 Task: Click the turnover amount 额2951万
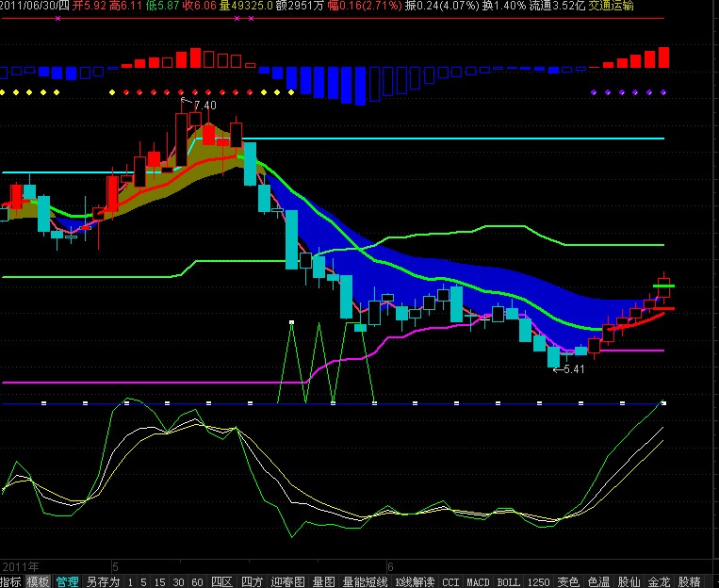point(300,6)
